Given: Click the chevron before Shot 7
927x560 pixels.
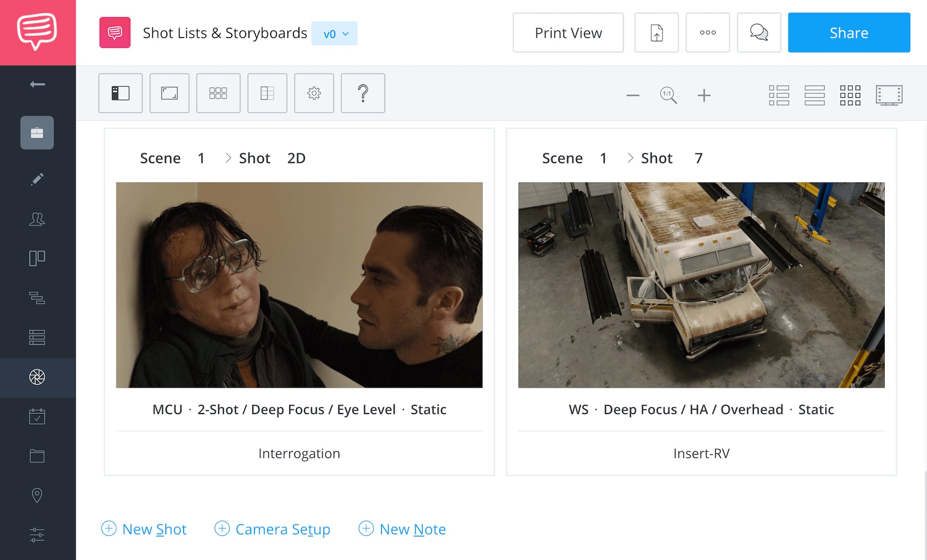Looking at the screenshot, I should 630,158.
